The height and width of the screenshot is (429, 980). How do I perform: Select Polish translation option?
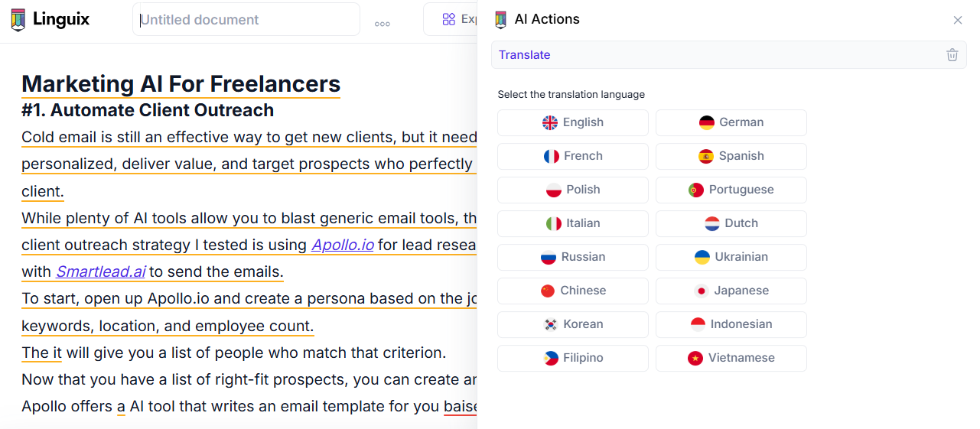572,190
